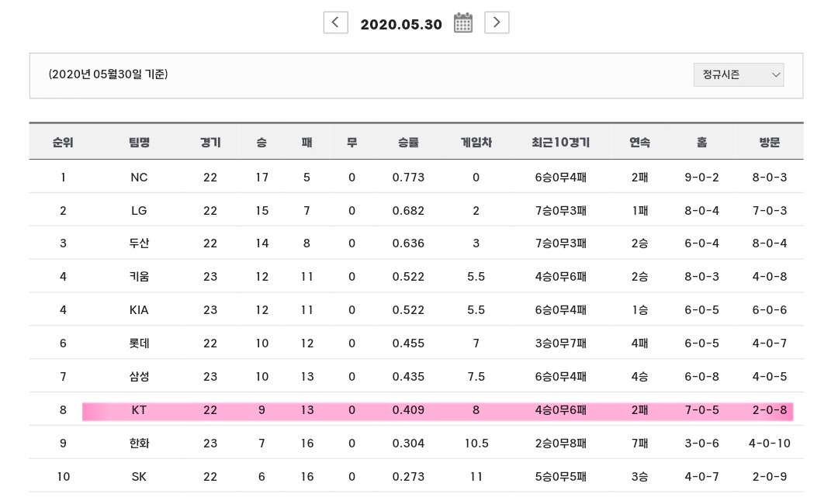Click 삼성 games behind value 7.5
Image resolution: width=838 pixels, height=504 pixels.
(476, 377)
